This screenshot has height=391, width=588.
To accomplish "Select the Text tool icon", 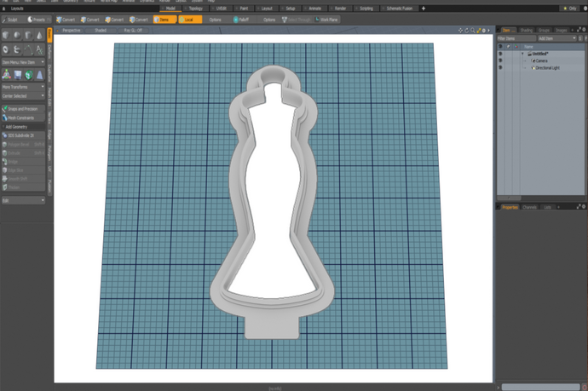I will tap(39, 49).
